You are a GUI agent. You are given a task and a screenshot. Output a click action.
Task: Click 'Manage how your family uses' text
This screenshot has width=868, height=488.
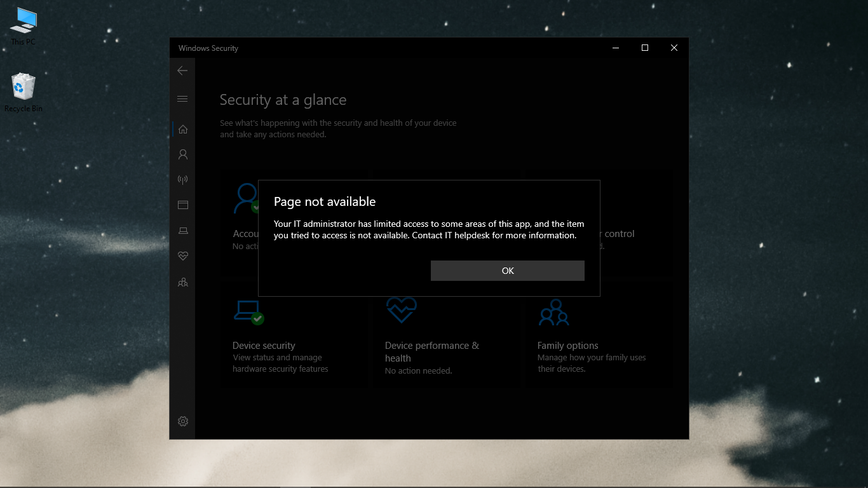tap(592, 358)
